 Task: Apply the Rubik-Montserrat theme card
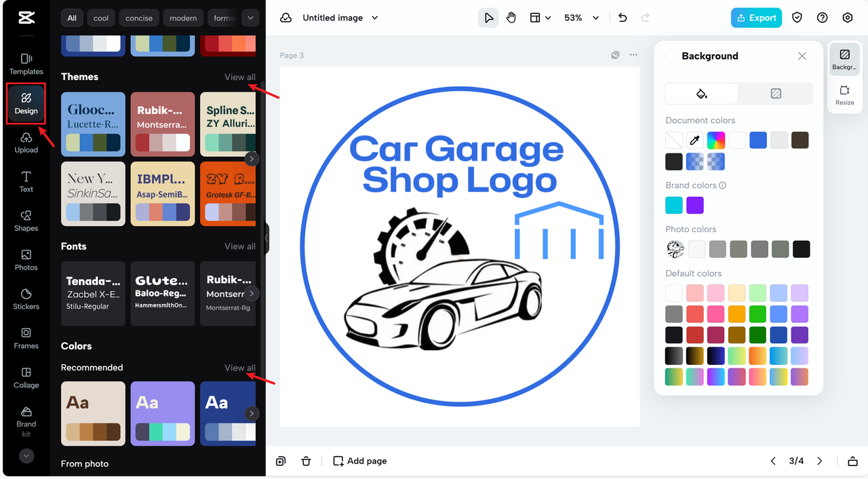coord(163,124)
